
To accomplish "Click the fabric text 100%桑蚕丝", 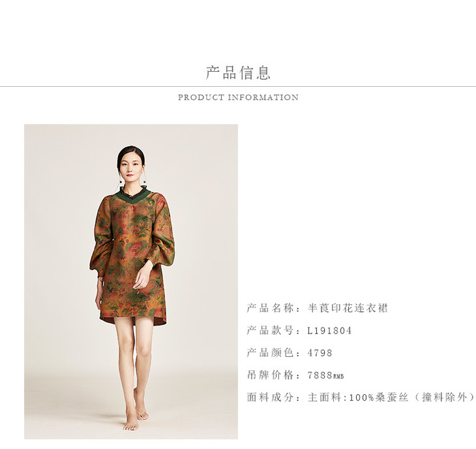I will click(379, 397).
